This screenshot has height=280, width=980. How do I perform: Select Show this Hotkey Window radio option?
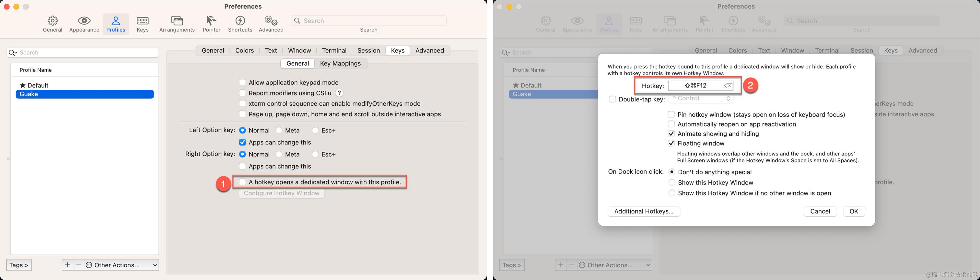[x=672, y=183]
